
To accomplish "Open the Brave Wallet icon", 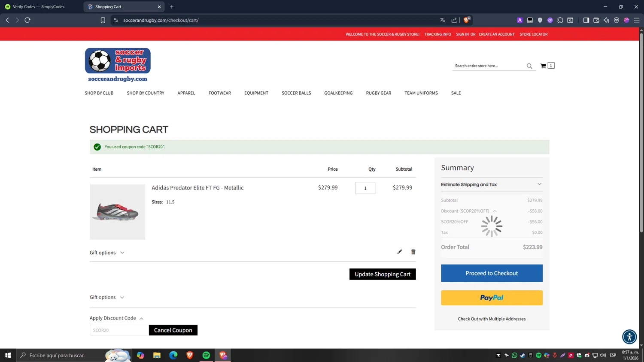I will tap(596, 20).
